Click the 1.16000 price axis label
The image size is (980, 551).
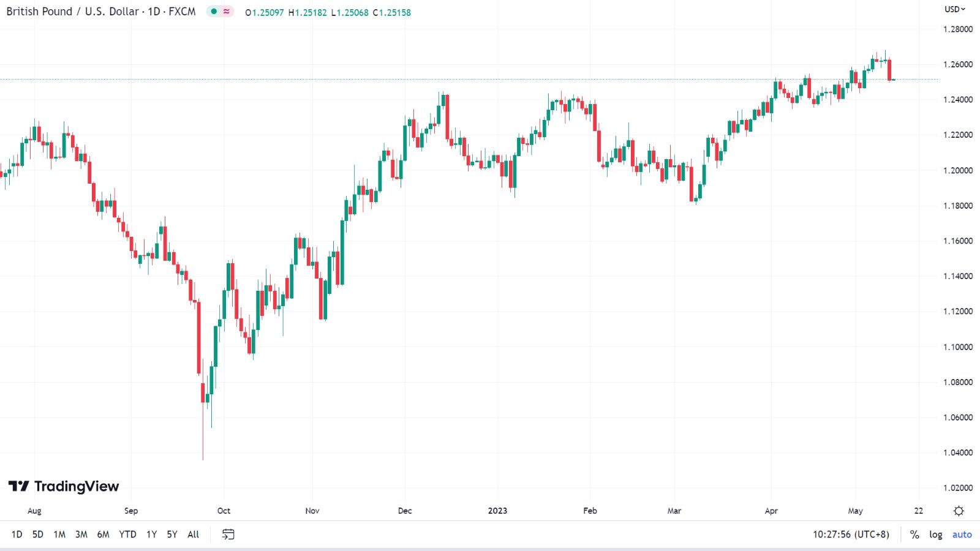(958, 241)
